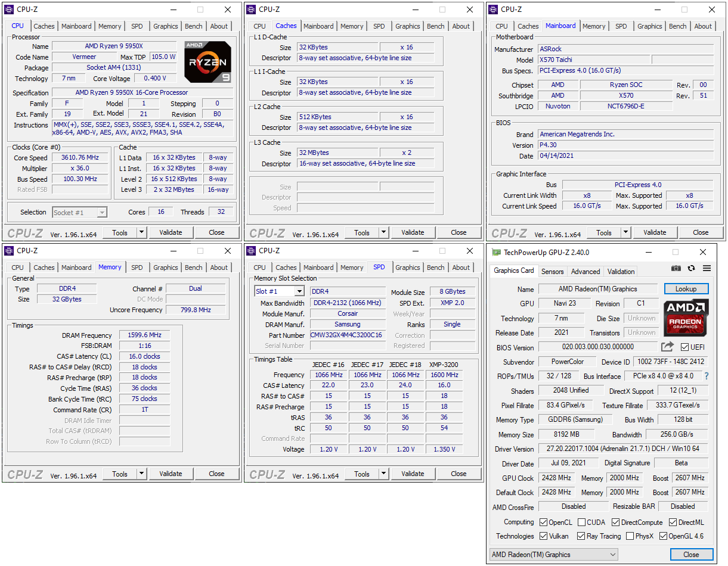Click Validate in the Memory window
The image size is (728, 566).
pyautogui.click(x=171, y=474)
